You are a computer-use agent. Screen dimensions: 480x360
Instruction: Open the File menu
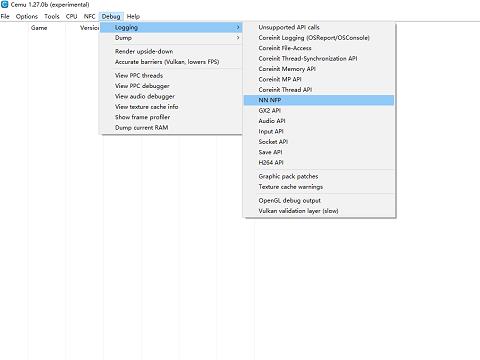(5, 16)
